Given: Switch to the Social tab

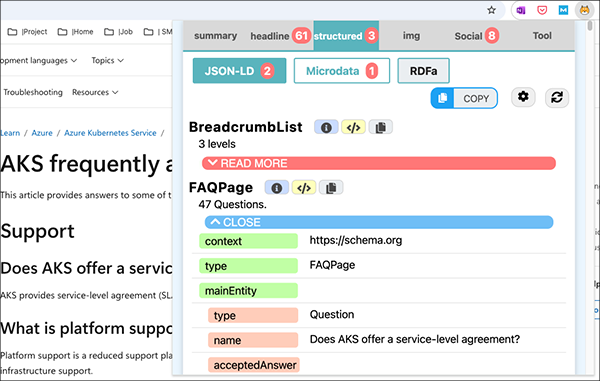Looking at the screenshot, I should pyautogui.click(x=476, y=36).
